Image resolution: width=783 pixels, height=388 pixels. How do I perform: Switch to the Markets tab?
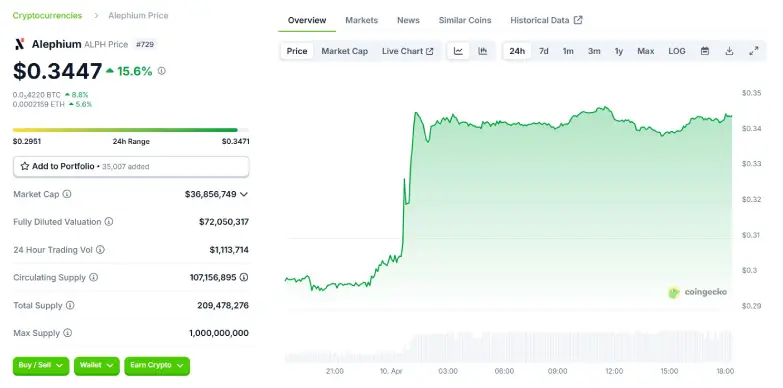point(362,20)
